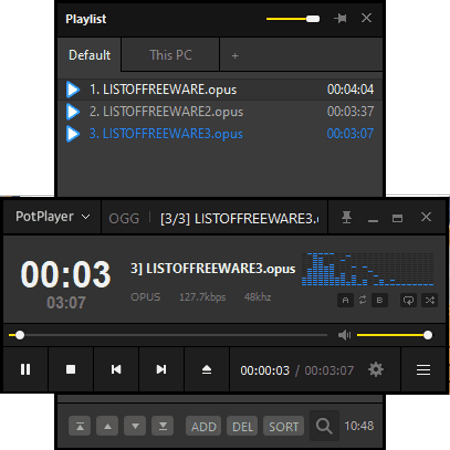Click the OGG format label

click(124, 219)
